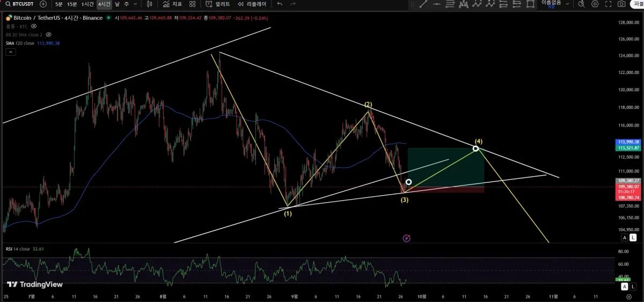Undo the last chart action
Viewport: 644px width, 302px height.
(x=280, y=4)
